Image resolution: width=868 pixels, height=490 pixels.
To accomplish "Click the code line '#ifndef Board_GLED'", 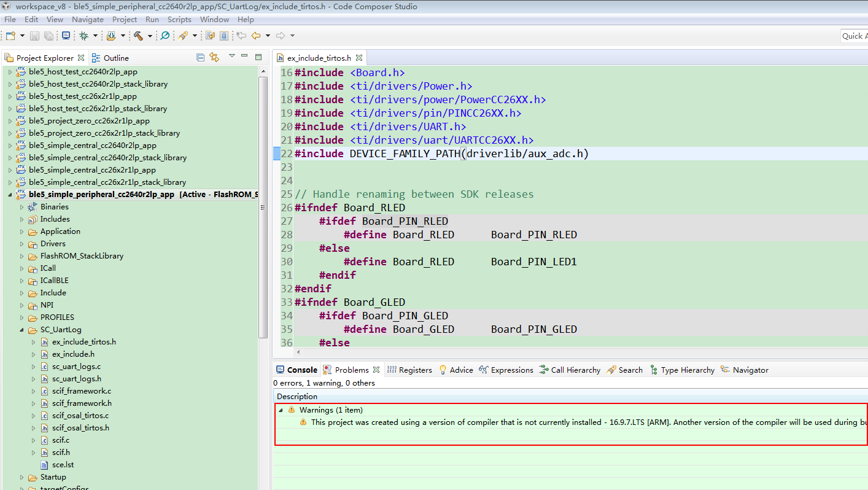I will pos(350,302).
